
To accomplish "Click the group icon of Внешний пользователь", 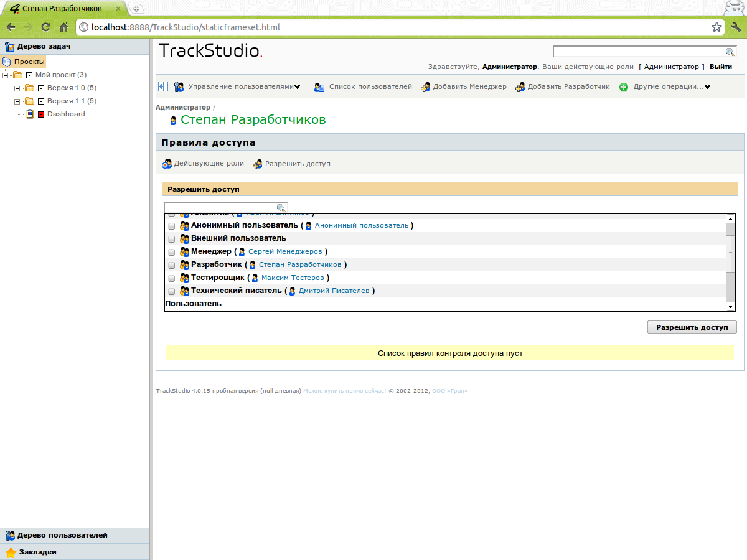I will click(x=184, y=238).
